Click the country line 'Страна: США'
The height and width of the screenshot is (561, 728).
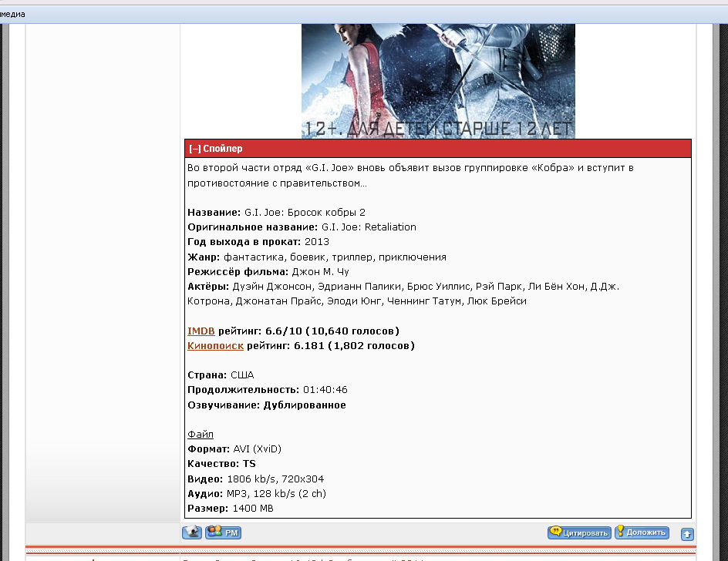(221, 375)
